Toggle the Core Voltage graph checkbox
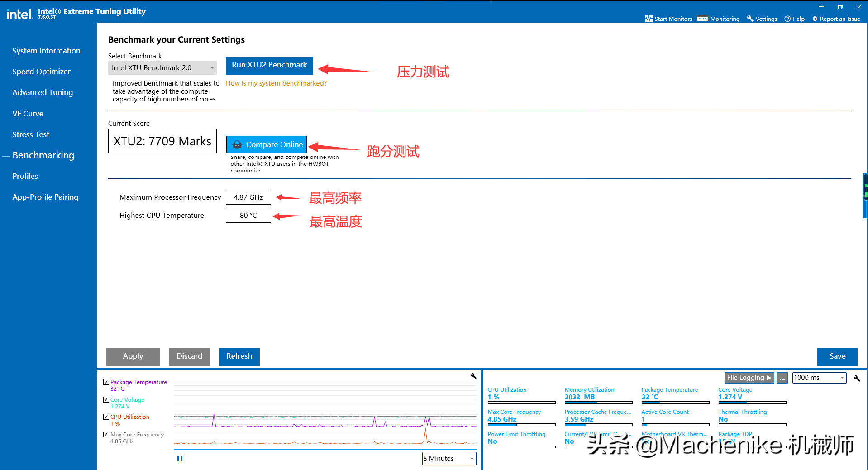The width and height of the screenshot is (868, 470). point(106,400)
